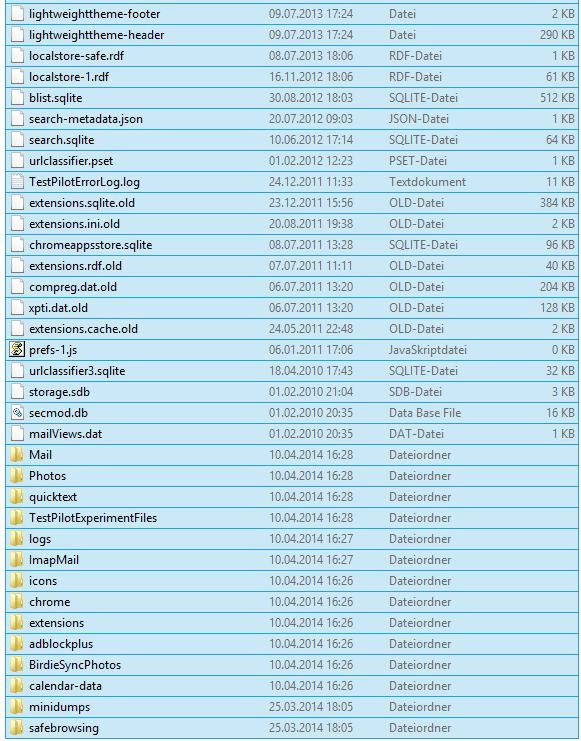Image resolution: width=581 pixels, height=741 pixels.
Task: Select search-metadata.json in the list
Action: coord(292,119)
